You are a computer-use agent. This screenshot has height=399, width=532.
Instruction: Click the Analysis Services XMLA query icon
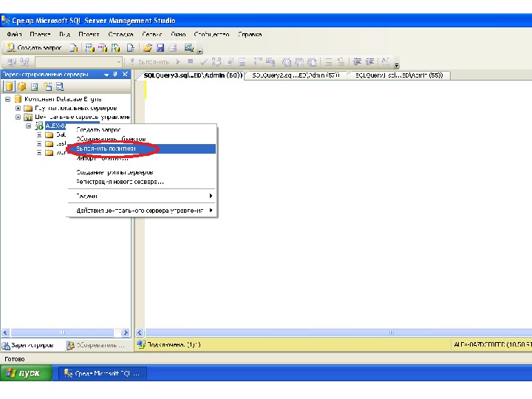pos(116,48)
